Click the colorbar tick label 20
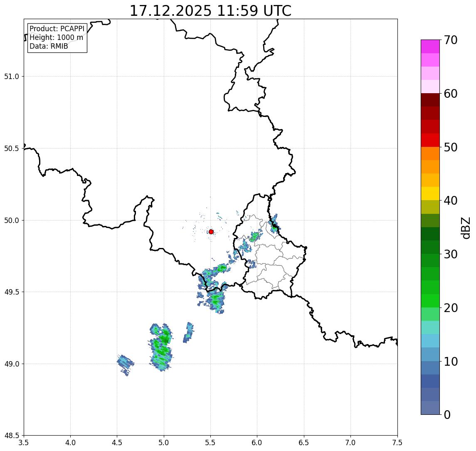 451,308
